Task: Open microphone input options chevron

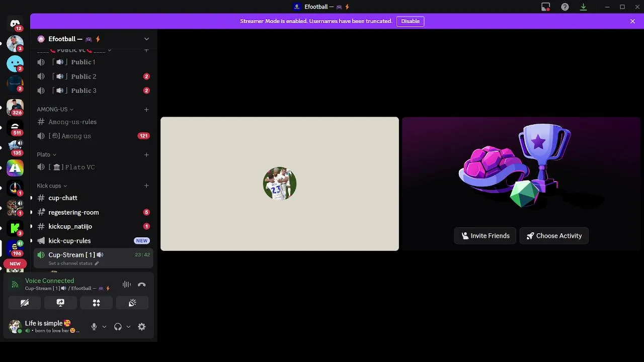Action: point(104,327)
